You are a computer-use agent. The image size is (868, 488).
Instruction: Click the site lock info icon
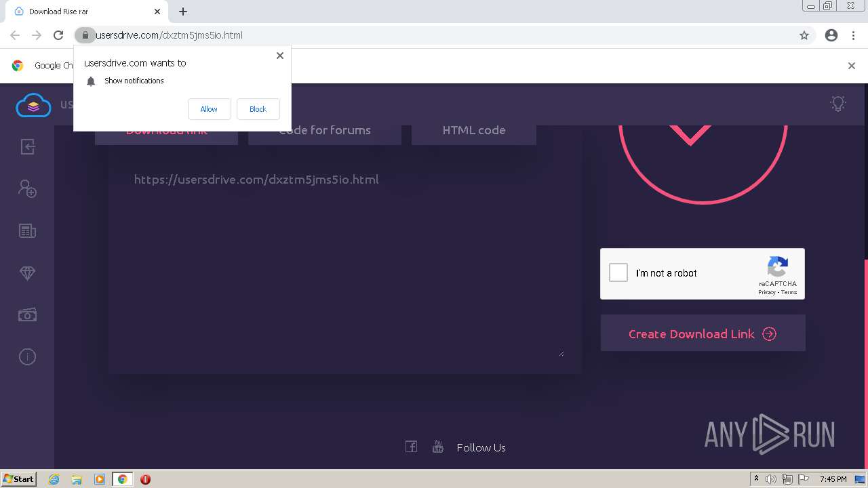85,35
